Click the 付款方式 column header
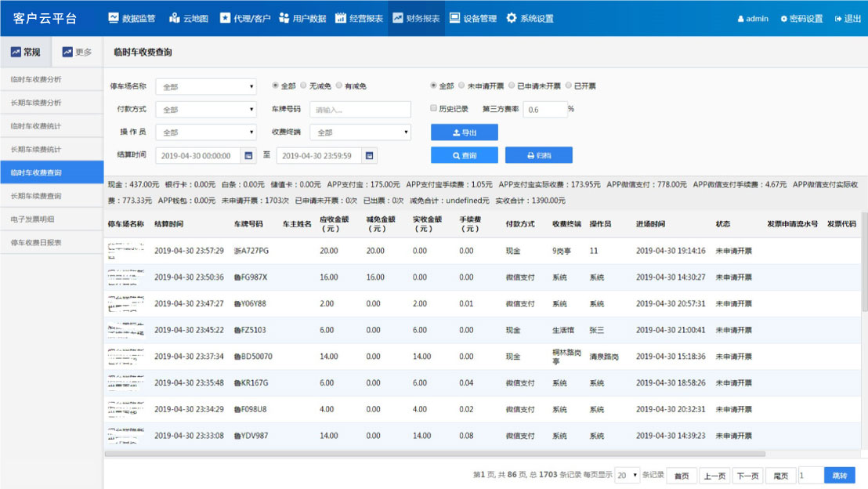The width and height of the screenshot is (868, 489). (520, 223)
